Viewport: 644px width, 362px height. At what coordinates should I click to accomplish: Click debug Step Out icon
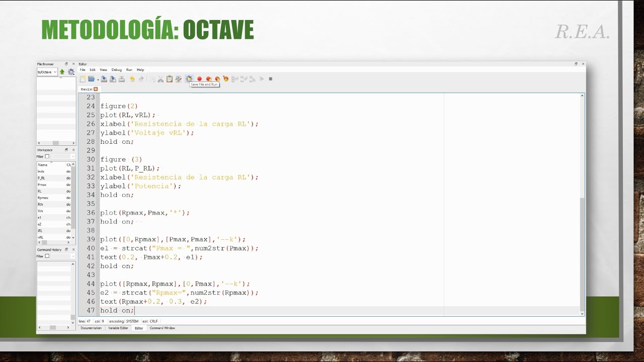tap(252, 79)
